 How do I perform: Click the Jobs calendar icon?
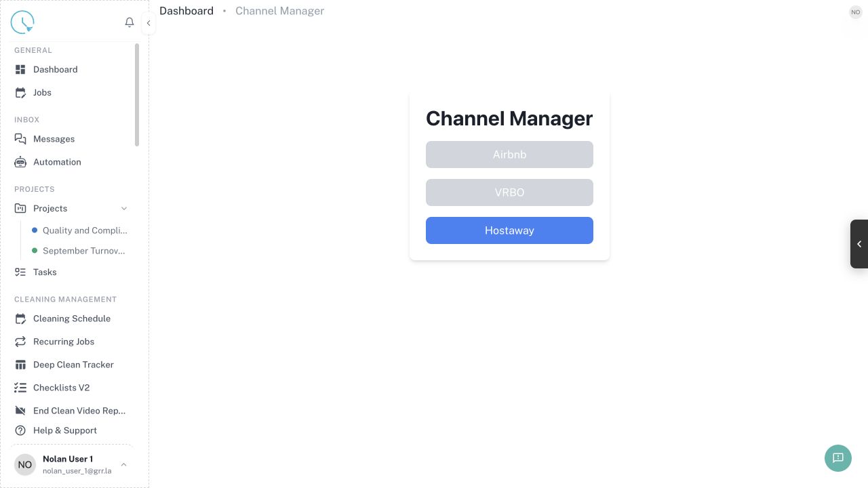coord(20,92)
